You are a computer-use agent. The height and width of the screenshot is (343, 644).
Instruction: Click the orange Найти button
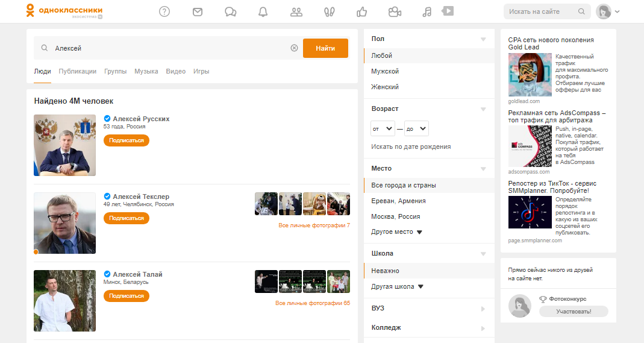tap(325, 48)
